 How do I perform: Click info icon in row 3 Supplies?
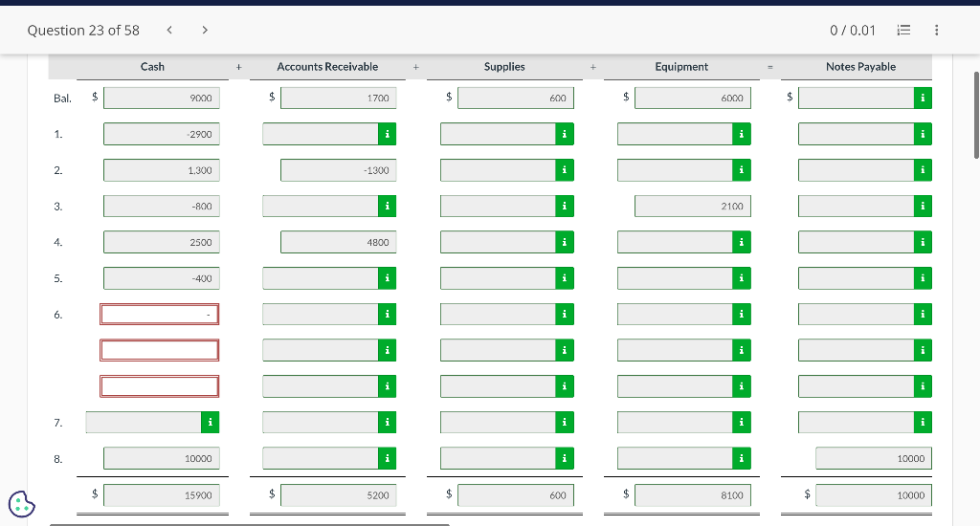(565, 207)
